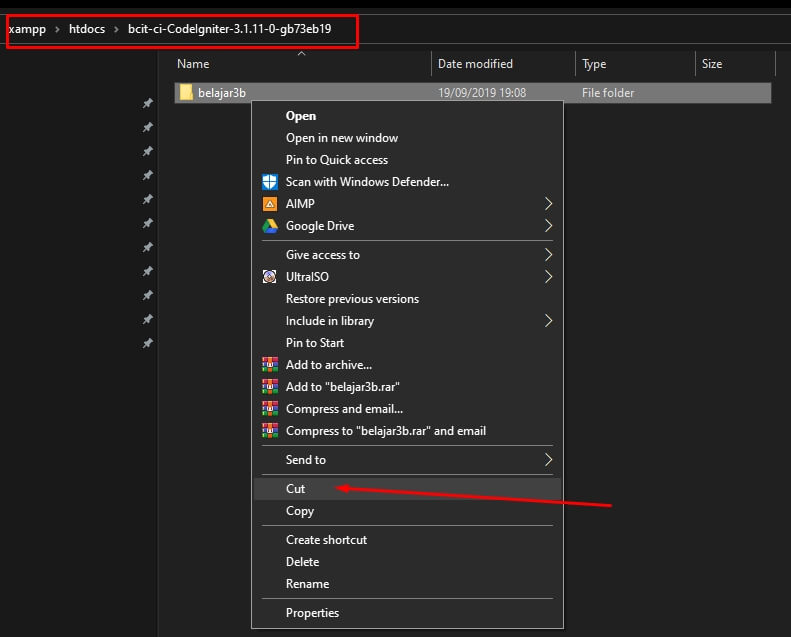Click WinRAR icon beside Compress and email
Viewport: 791px width, 637px height.
(269, 409)
